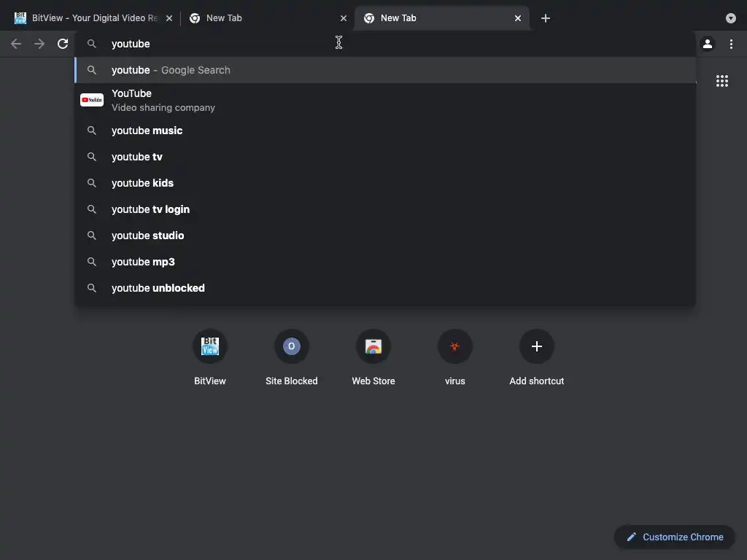Screen dimensions: 747x560
Task: Click search icon beside youtube music
Action: [92, 131]
